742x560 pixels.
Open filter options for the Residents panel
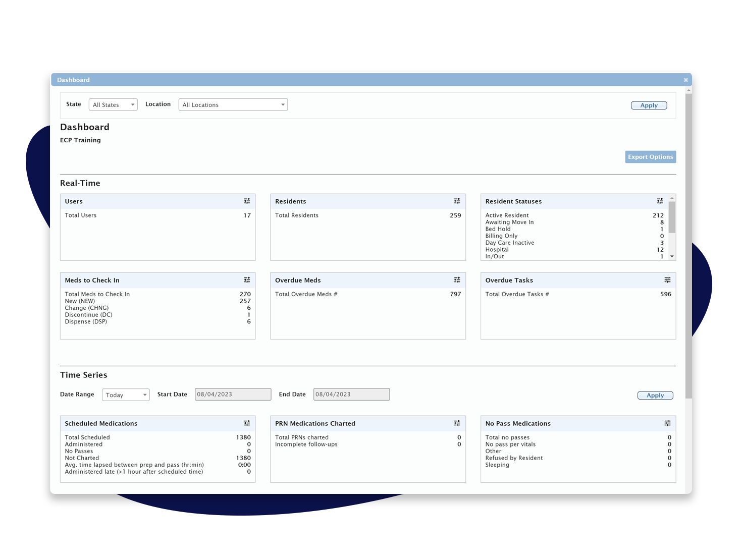click(x=457, y=201)
